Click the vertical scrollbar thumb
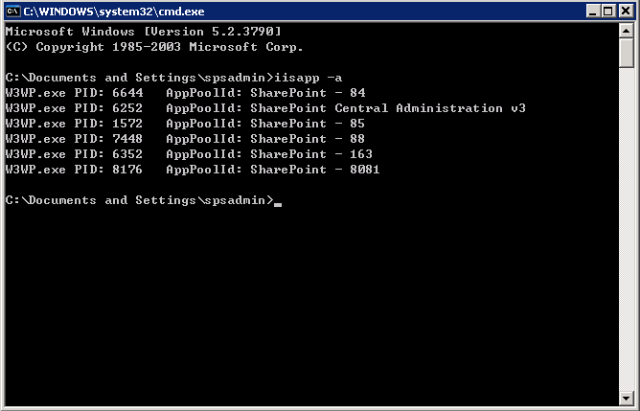Viewport: 640px width, 411px height. coord(626,53)
